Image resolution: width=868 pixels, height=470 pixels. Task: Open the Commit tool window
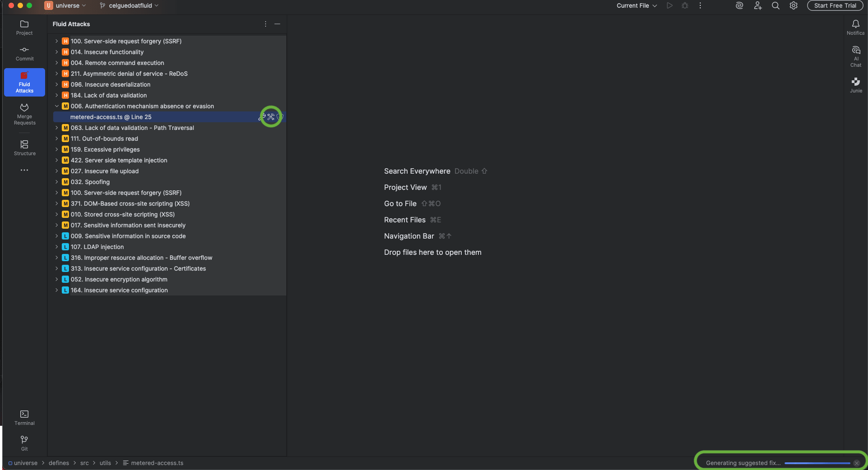coord(24,53)
